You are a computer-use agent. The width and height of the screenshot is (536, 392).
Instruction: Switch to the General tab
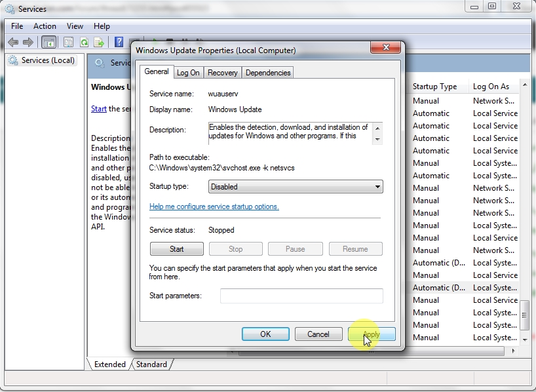[x=157, y=71]
